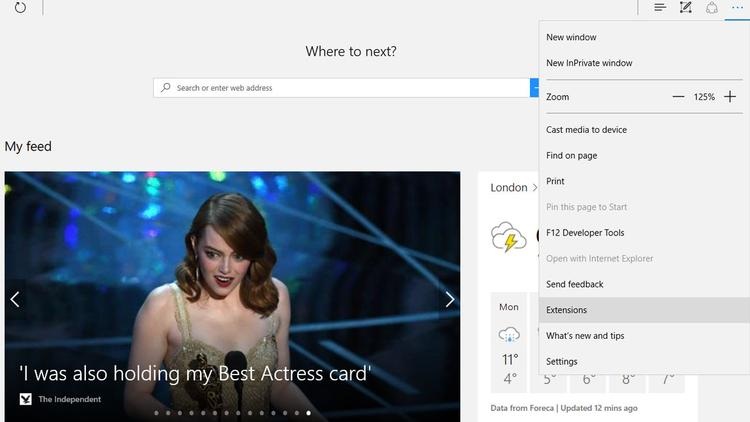The height and width of the screenshot is (422, 750).
Task: Click Cast media to device
Action: pyautogui.click(x=587, y=129)
